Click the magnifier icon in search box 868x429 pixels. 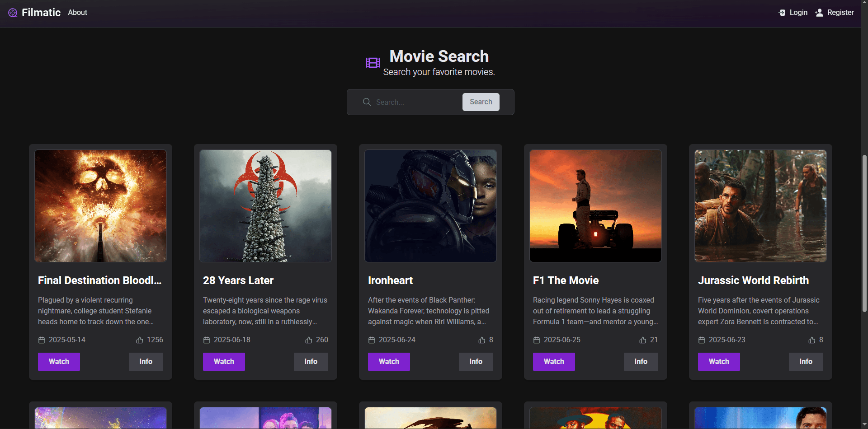[367, 102]
